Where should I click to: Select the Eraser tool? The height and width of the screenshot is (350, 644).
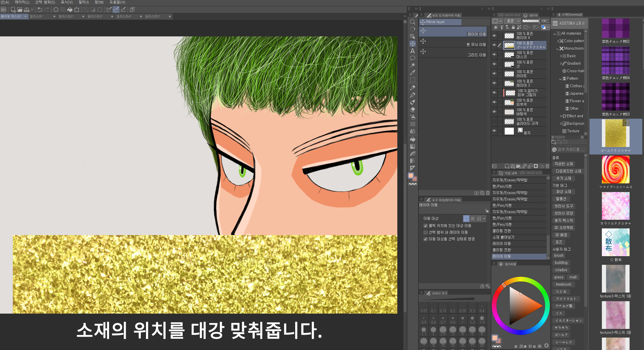[x=413, y=109]
